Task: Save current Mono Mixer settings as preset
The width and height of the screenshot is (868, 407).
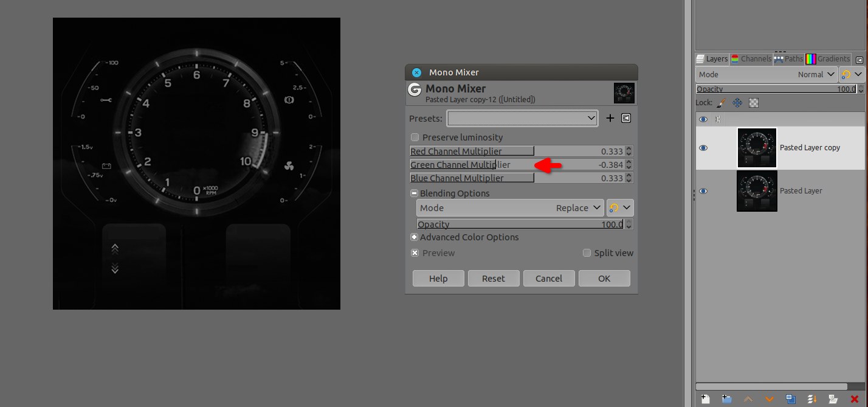Action: click(x=610, y=118)
